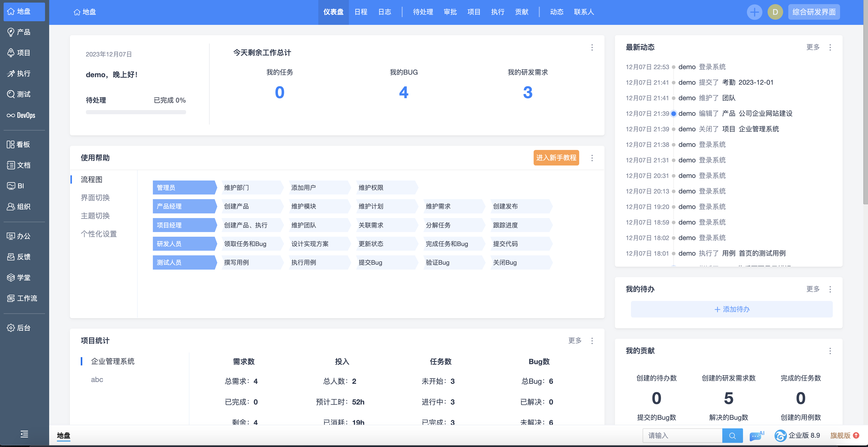Image resolution: width=868 pixels, height=447 pixels.
Task: Click the 创建产品 flow step
Action: pyautogui.click(x=252, y=206)
